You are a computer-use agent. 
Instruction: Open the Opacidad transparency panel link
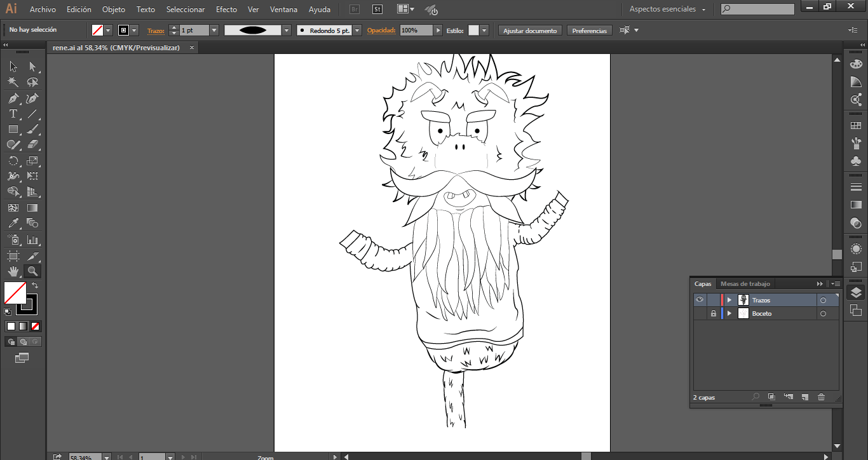381,30
